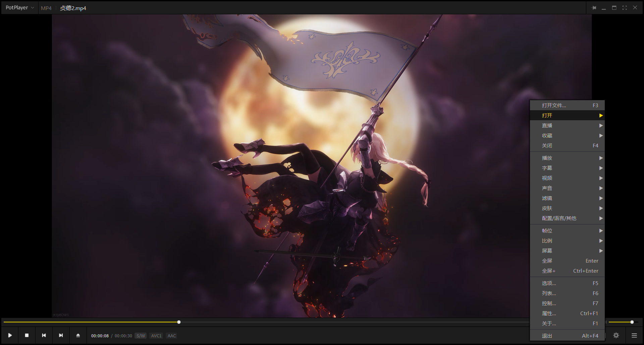The width and height of the screenshot is (644, 345).
Task: Maximize the PotPlayer window
Action: tap(614, 8)
